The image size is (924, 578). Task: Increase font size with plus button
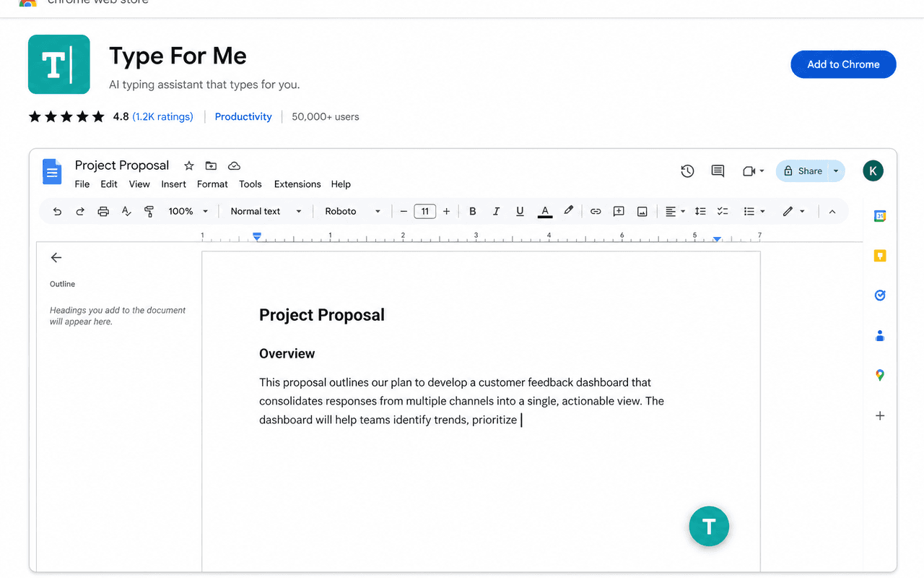[x=446, y=212]
